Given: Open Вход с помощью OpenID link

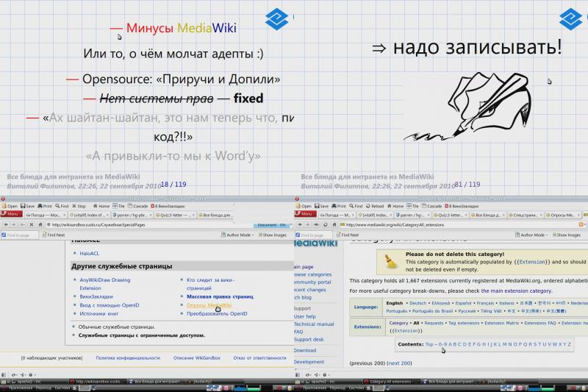Looking at the screenshot, I should click(x=109, y=305).
